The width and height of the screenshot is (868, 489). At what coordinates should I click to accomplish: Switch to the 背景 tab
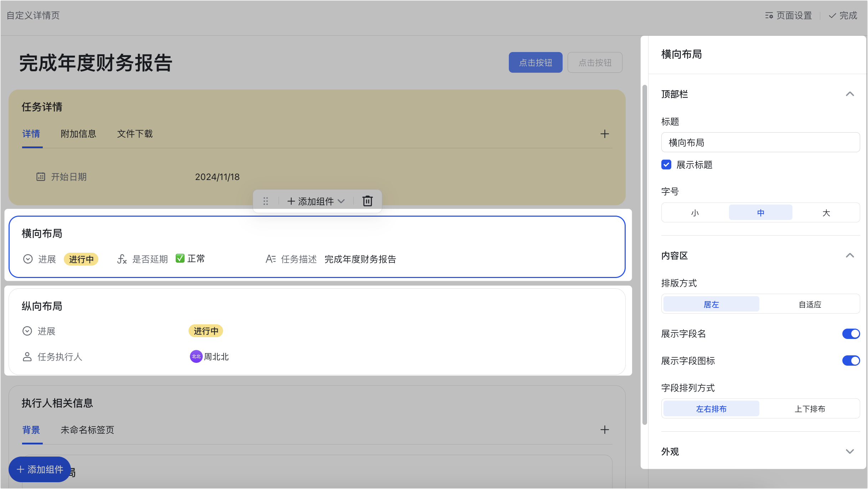31,430
